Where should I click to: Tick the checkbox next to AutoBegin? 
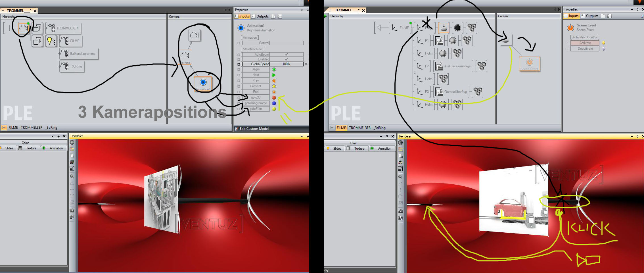pyautogui.click(x=239, y=55)
